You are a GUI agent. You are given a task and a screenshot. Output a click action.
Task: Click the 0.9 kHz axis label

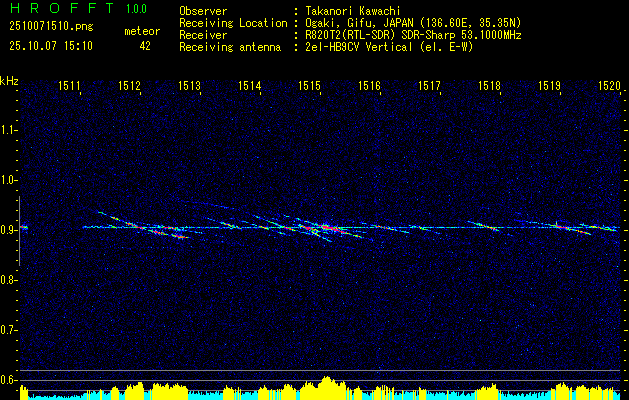tap(9, 230)
